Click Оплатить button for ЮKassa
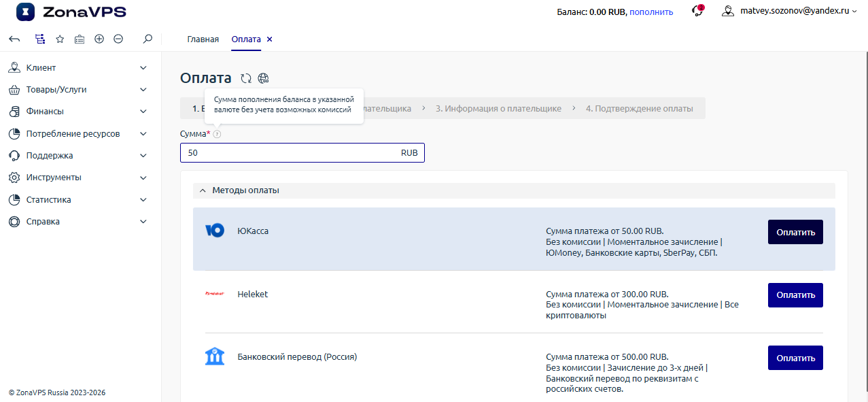 coord(795,232)
